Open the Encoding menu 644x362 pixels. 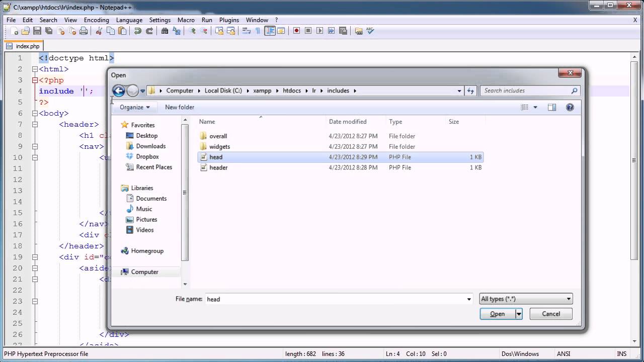(x=97, y=20)
